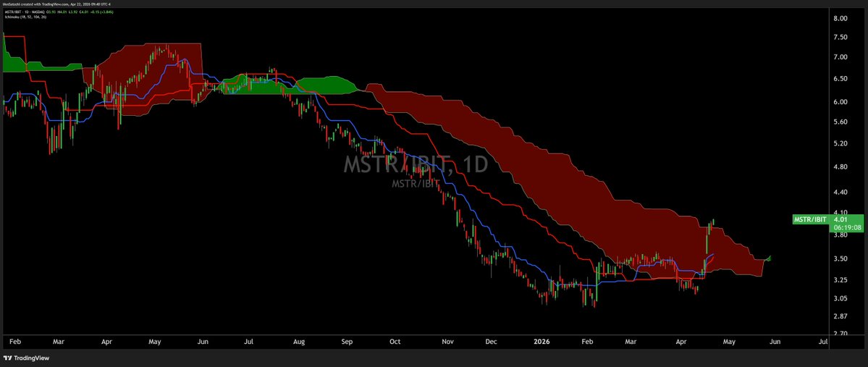Open the Ichimoku (18, 52, 104, 26) indicator legend
Screen dimensions: 868x367
tap(25, 17)
